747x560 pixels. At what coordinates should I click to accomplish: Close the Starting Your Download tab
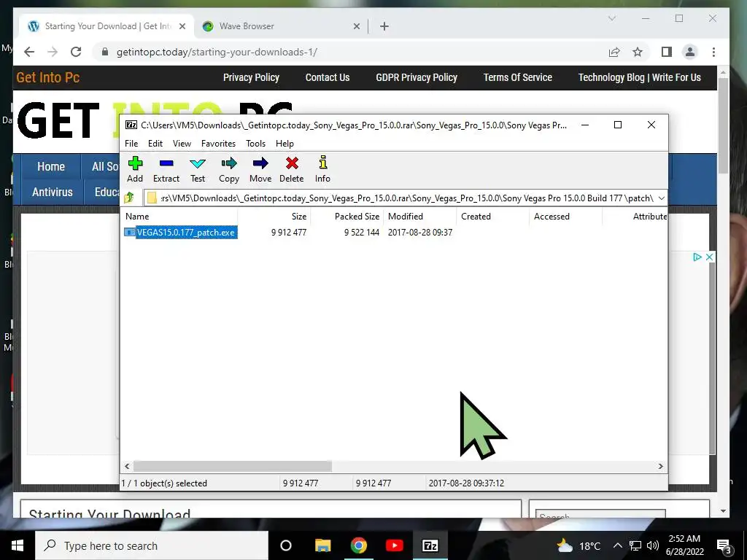point(182,26)
